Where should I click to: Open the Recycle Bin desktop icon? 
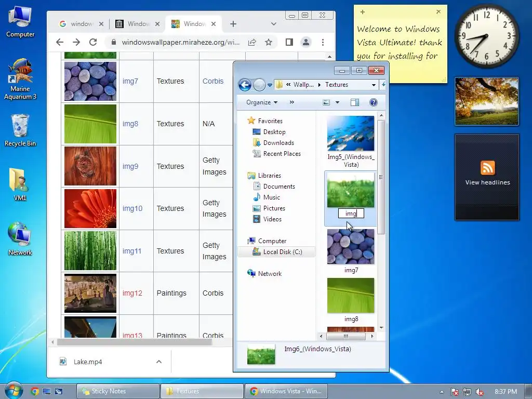[x=20, y=130]
